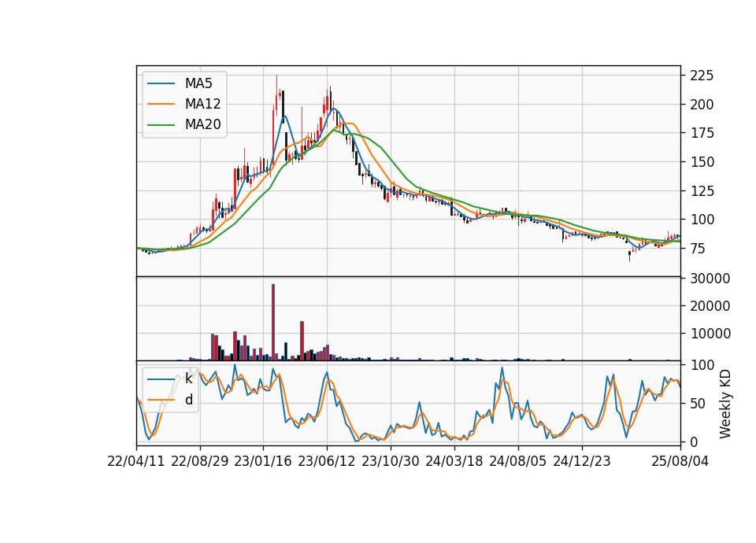The image size is (756, 543).
Task: Click the 75 price axis label
Action: pos(699,249)
